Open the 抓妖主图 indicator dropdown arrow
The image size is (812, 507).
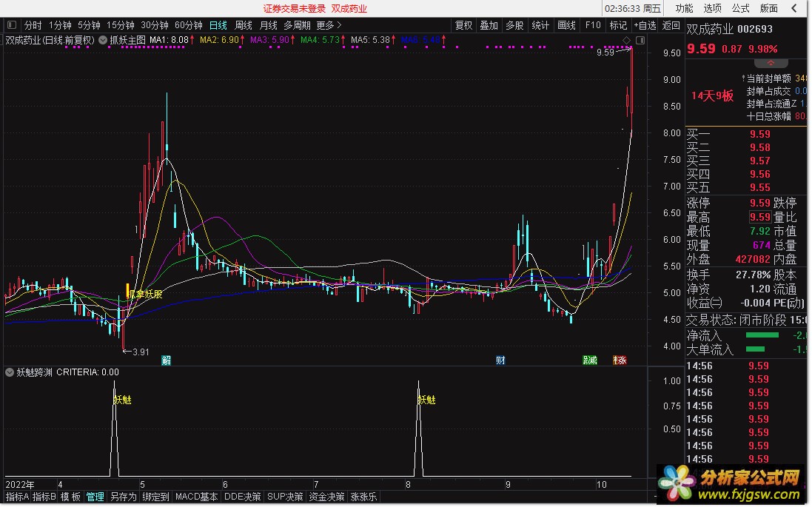point(103,40)
